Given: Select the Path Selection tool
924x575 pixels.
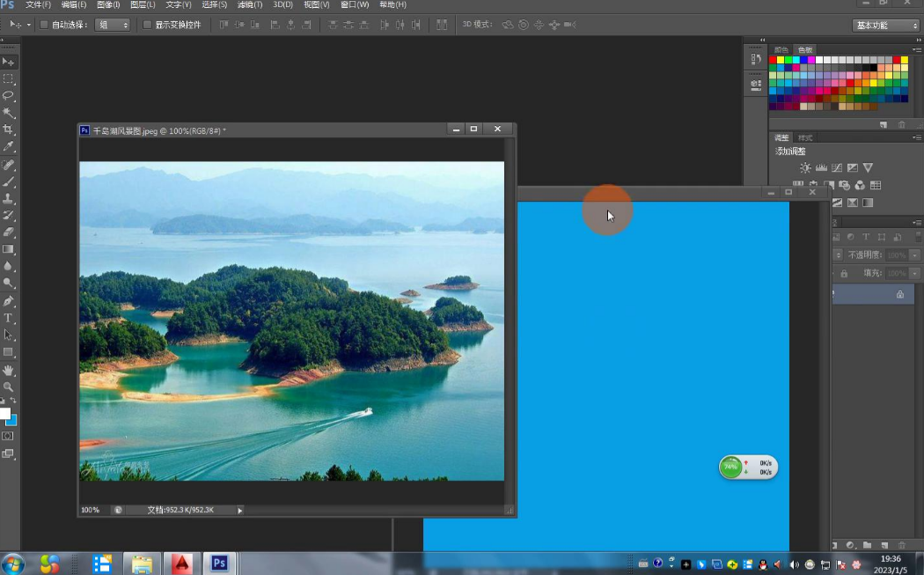Looking at the screenshot, I should [x=8, y=335].
